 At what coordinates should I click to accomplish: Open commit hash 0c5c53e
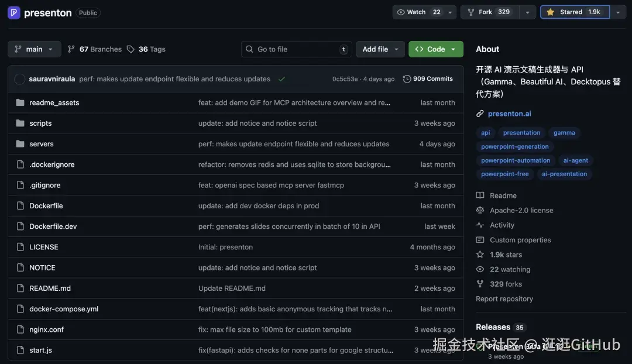[345, 79]
